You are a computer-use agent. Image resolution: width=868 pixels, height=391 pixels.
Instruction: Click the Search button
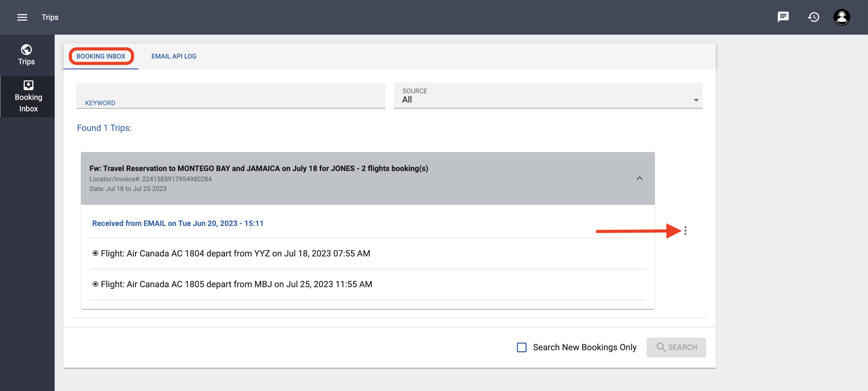[x=676, y=347]
